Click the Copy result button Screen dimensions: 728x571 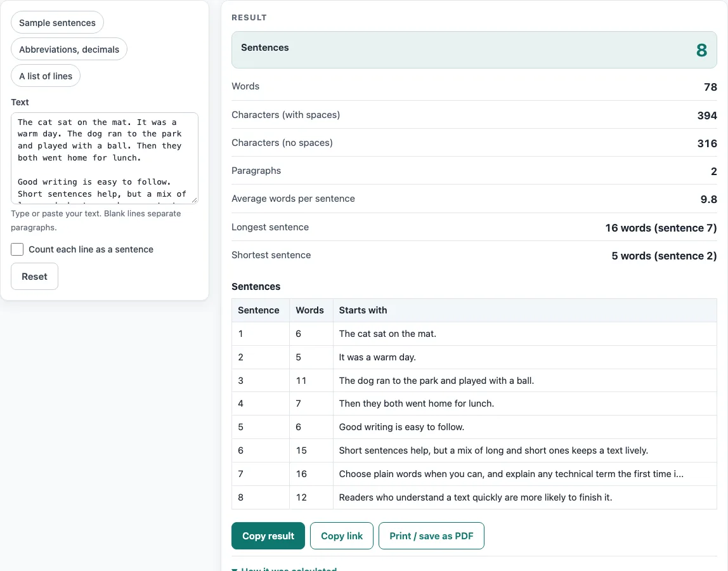(268, 535)
